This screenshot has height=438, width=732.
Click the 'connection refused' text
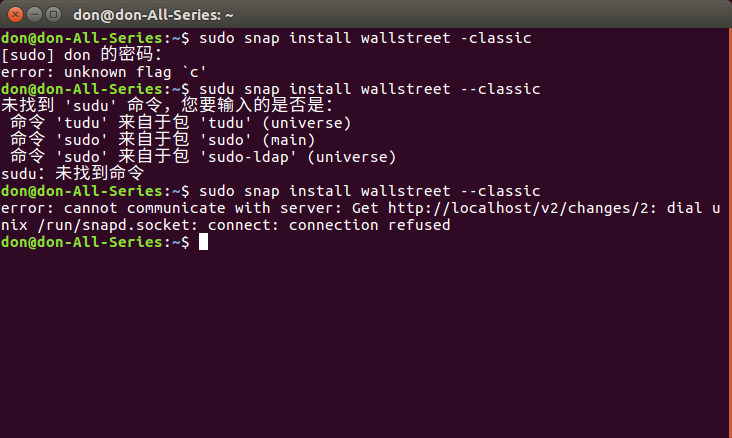[369, 225]
